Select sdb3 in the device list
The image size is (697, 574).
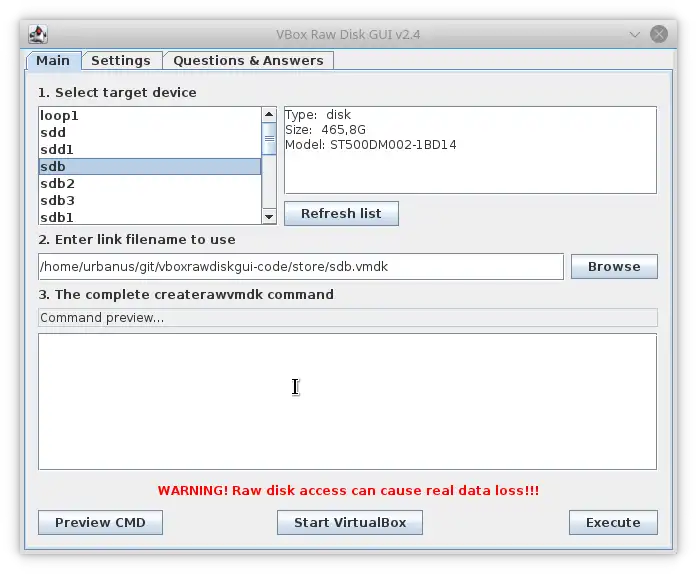point(150,201)
